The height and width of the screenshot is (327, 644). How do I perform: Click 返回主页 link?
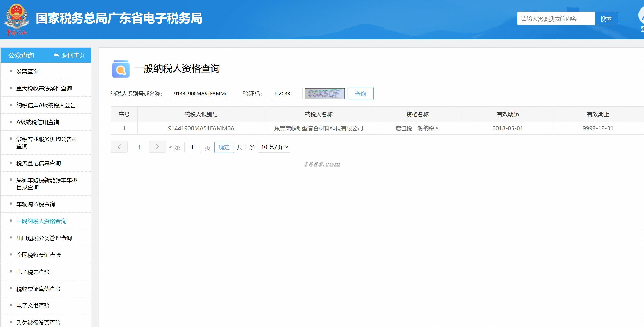click(73, 55)
